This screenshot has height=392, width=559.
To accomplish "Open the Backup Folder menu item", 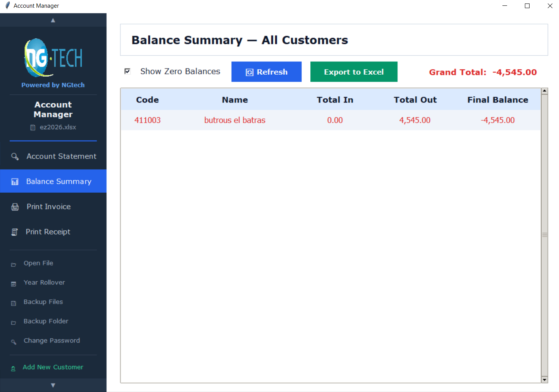I will pyautogui.click(x=46, y=321).
